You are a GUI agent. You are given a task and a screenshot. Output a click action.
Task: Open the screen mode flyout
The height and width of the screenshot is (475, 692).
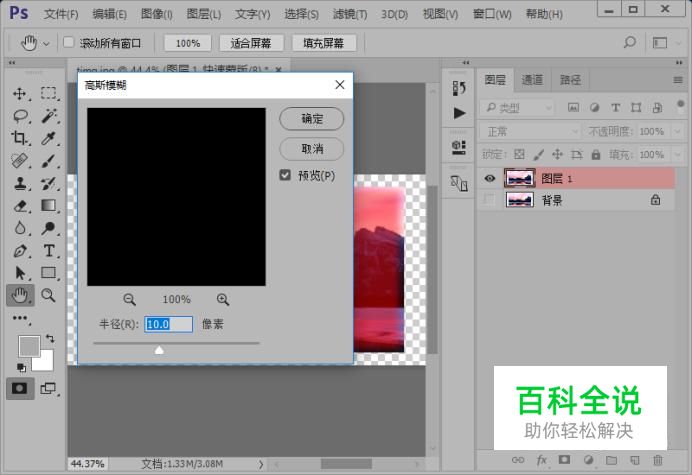[49, 388]
